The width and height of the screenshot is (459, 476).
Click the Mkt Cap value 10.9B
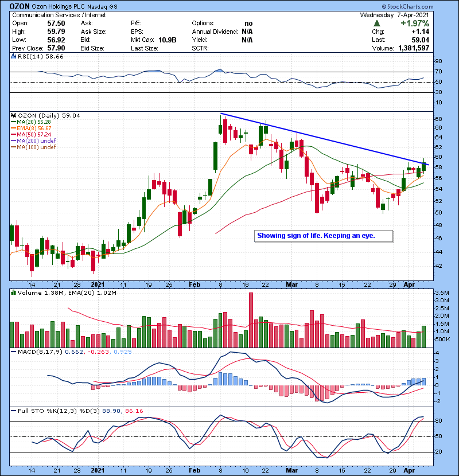pyautogui.click(x=168, y=40)
